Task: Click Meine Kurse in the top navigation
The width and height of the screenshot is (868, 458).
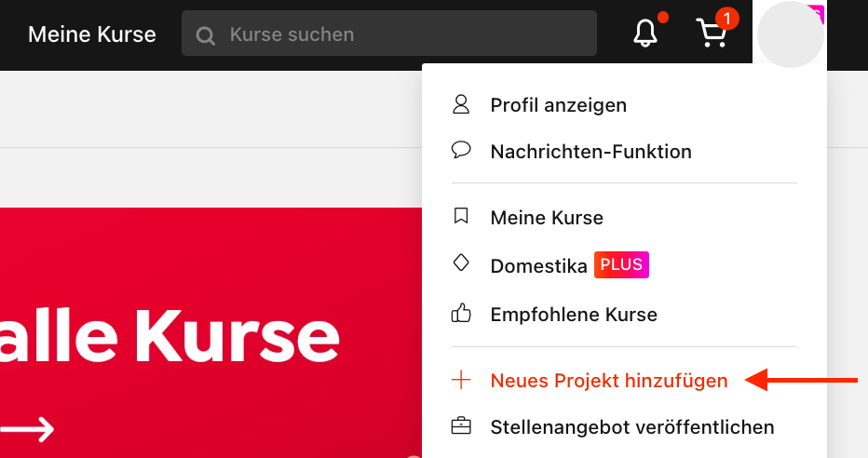Action: 92,34
